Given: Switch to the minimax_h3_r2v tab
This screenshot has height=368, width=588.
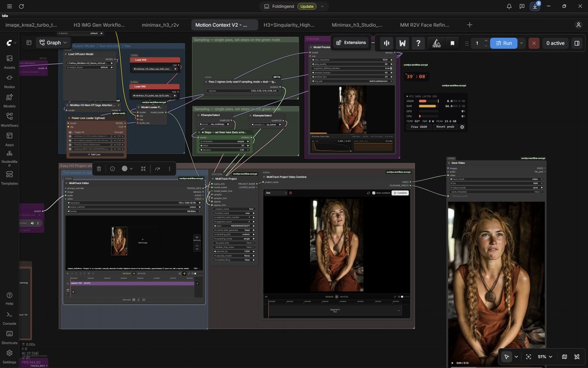Looking at the screenshot, I should point(160,25).
